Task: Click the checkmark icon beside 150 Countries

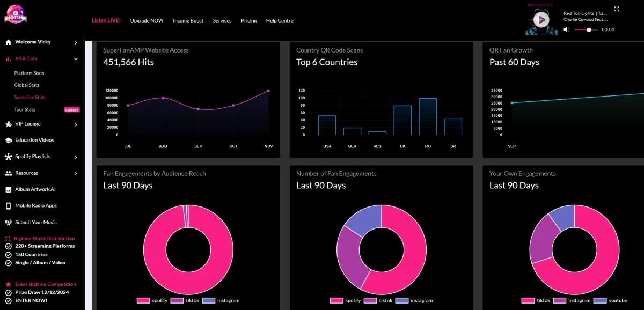Action: pos(9,255)
